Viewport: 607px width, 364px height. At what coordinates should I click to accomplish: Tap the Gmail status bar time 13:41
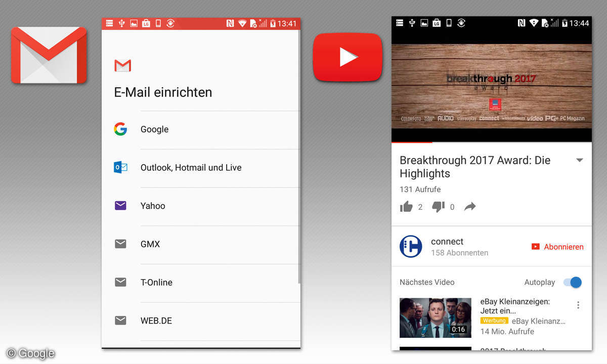pyautogui.click(x=287, y=23)
